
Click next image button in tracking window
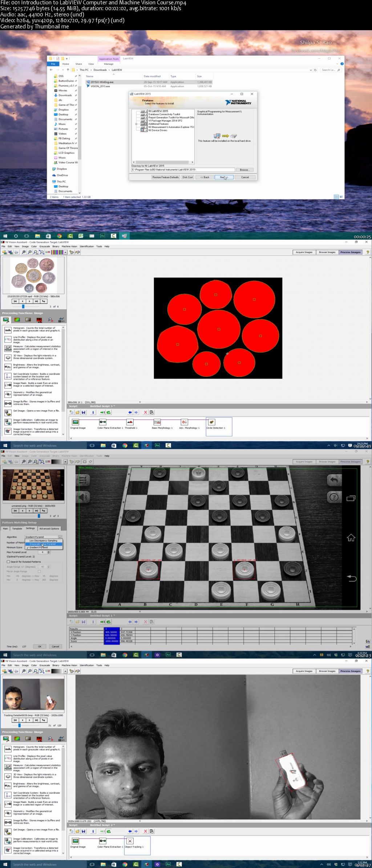pyautogui.click(x=29, y=720)
